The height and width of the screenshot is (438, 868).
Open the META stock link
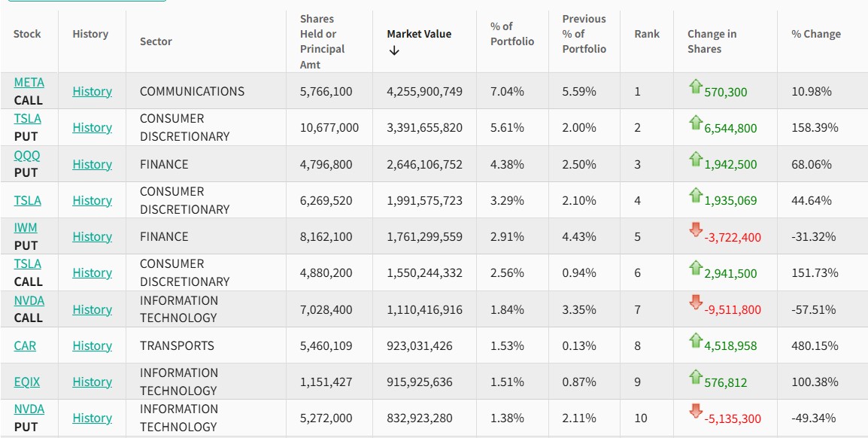(x=29, y=83)
